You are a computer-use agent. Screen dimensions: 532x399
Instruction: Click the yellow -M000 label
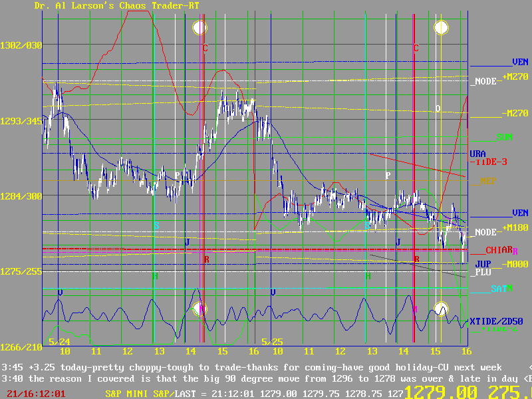(x=515, y=263)
